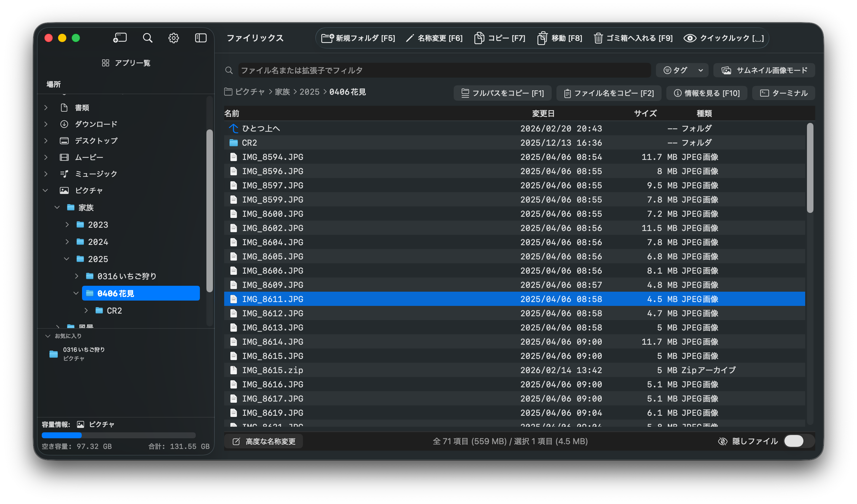Open the タグ dropdown

pyautogui.click(x=682, y=70)
